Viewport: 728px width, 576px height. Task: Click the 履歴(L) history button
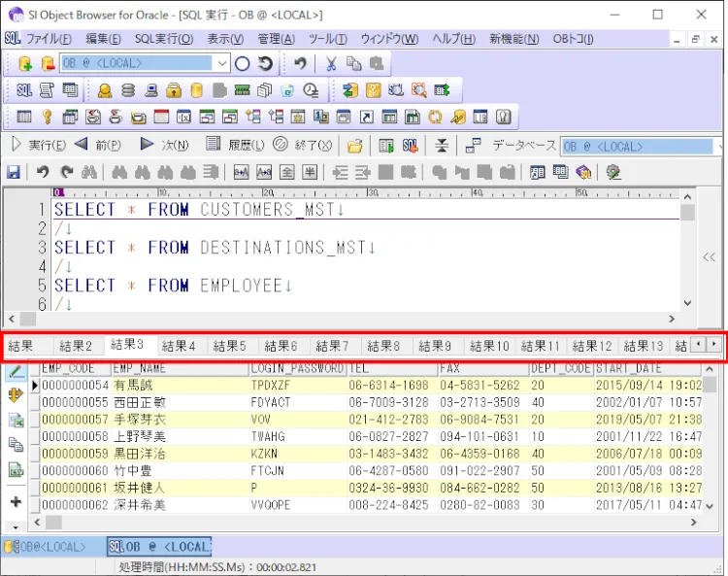click(236, 146)
